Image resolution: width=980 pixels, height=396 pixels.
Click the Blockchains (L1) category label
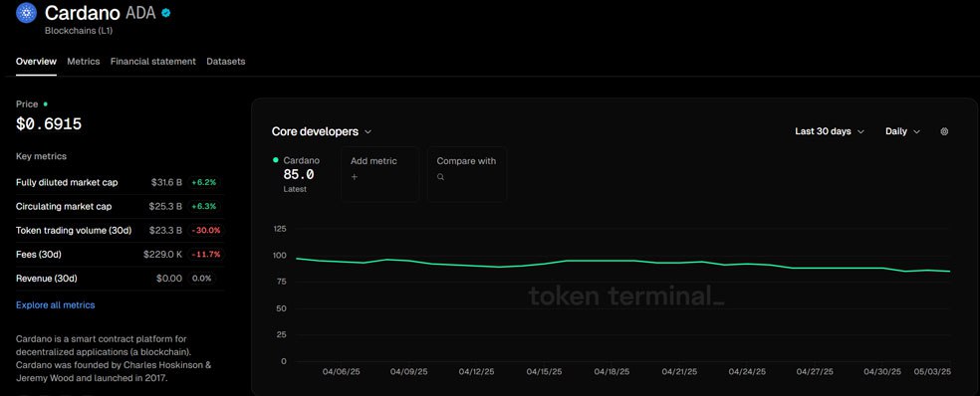coord(78,30)
